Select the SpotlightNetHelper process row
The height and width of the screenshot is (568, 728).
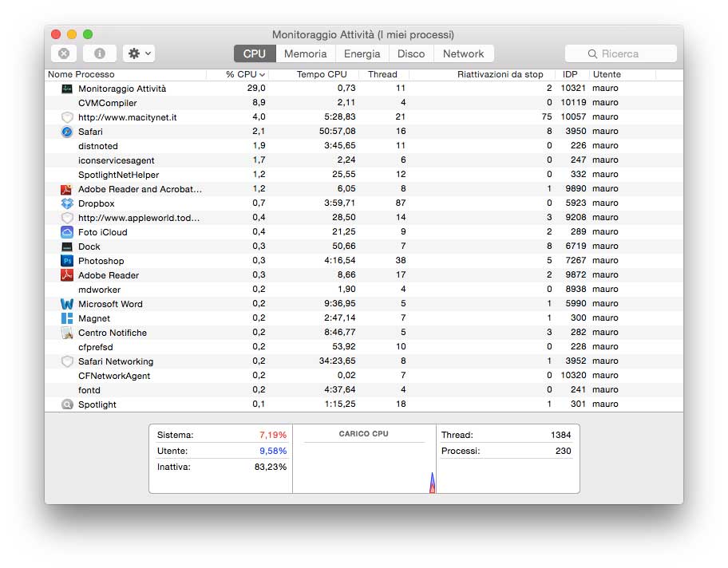pos(364,175)
